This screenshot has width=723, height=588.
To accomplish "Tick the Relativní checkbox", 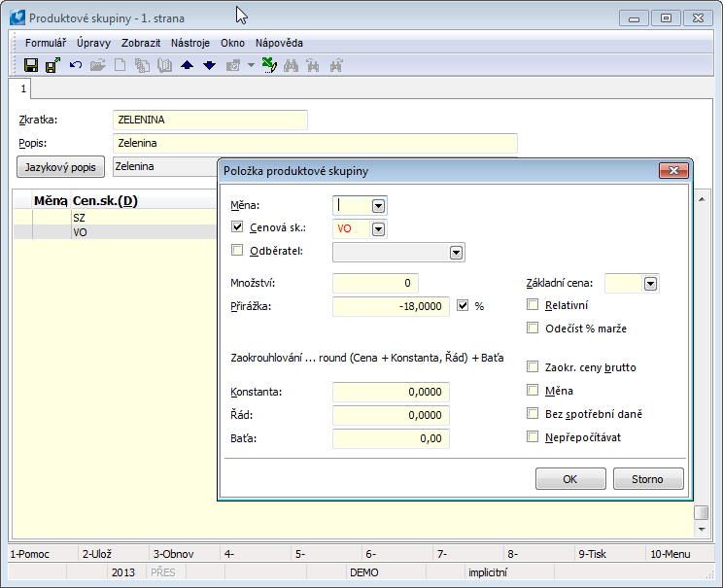I will 533,305.
